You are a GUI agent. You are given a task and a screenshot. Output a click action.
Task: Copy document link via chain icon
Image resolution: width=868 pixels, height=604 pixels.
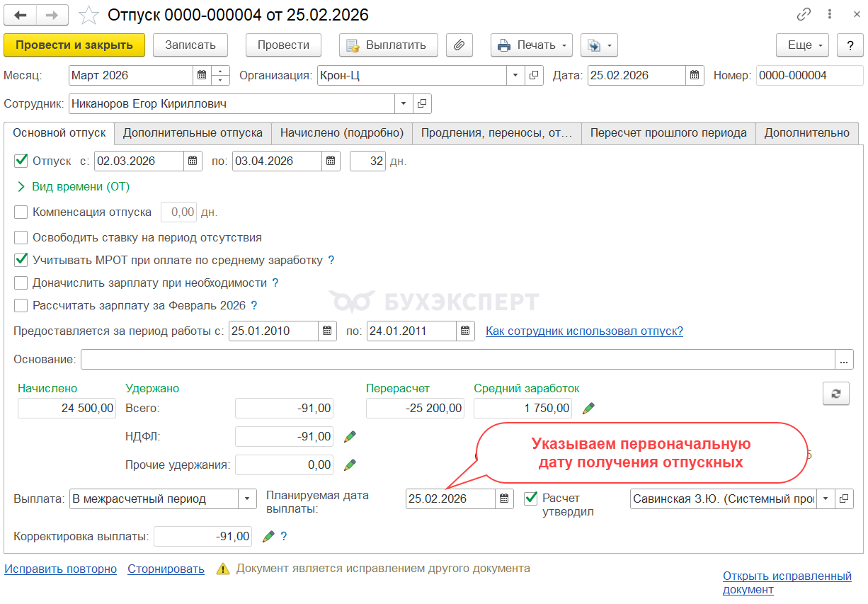pyautogui.click(x=804, y=15)
